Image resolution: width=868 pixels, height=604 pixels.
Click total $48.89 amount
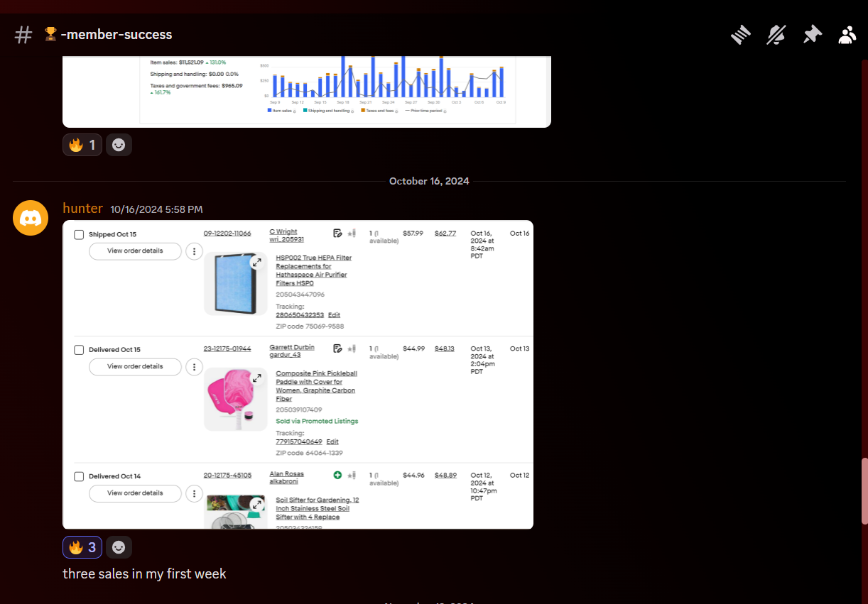(x=445, y=475)
